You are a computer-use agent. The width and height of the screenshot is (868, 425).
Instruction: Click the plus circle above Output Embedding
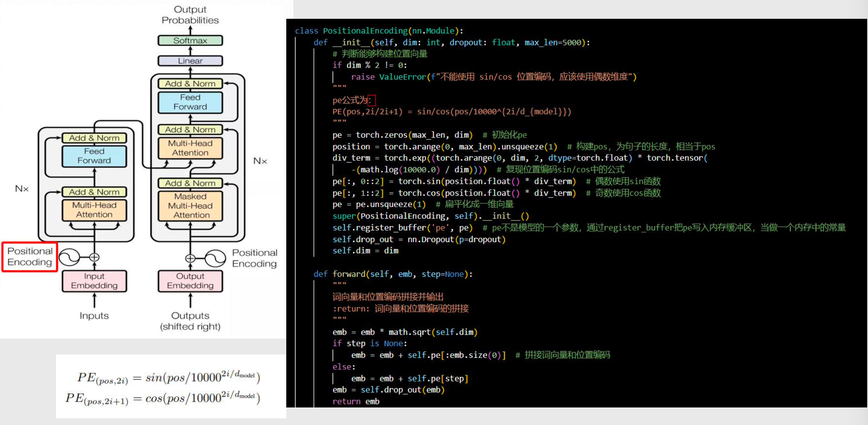[x=190, y=258]
